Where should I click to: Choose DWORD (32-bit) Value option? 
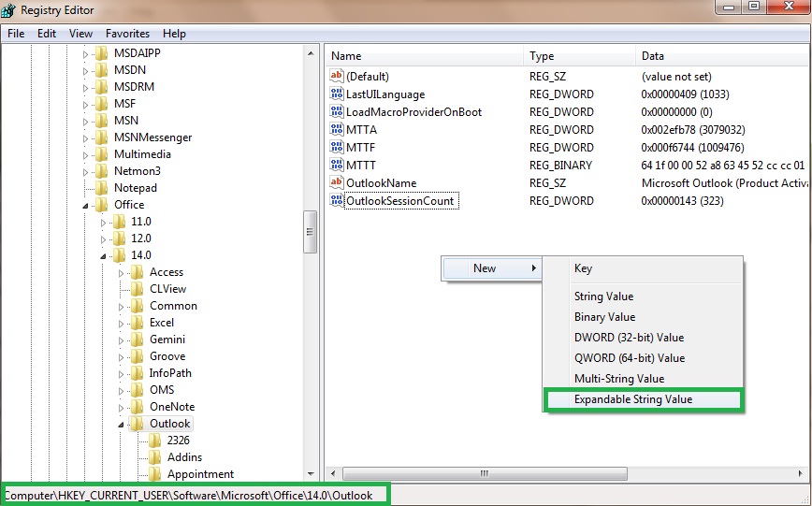tap(644, 337)
